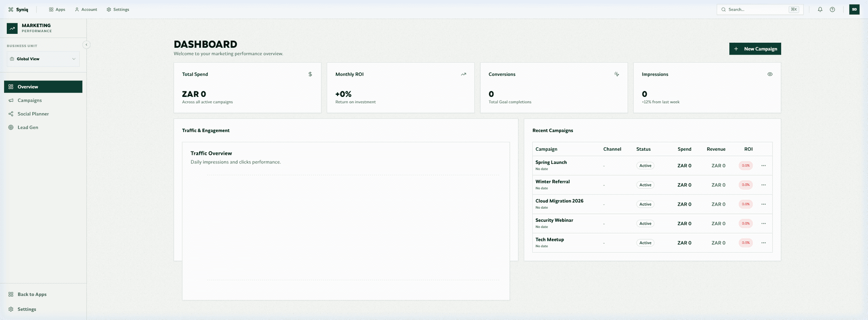Open Spring Launch row actions menu

(x=763, y=166)
